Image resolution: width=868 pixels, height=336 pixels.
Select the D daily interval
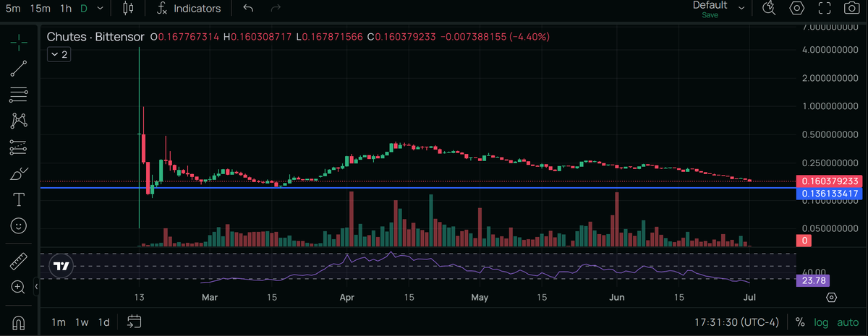84,9
